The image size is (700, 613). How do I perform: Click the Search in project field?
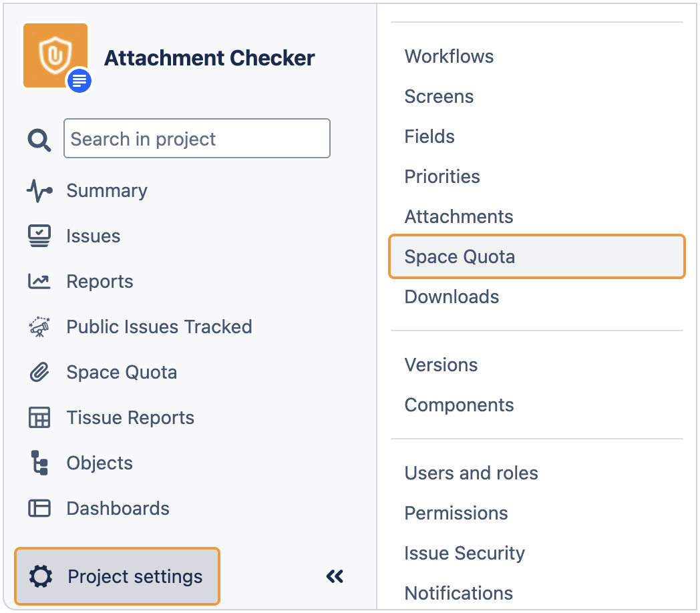pos(197,138)
